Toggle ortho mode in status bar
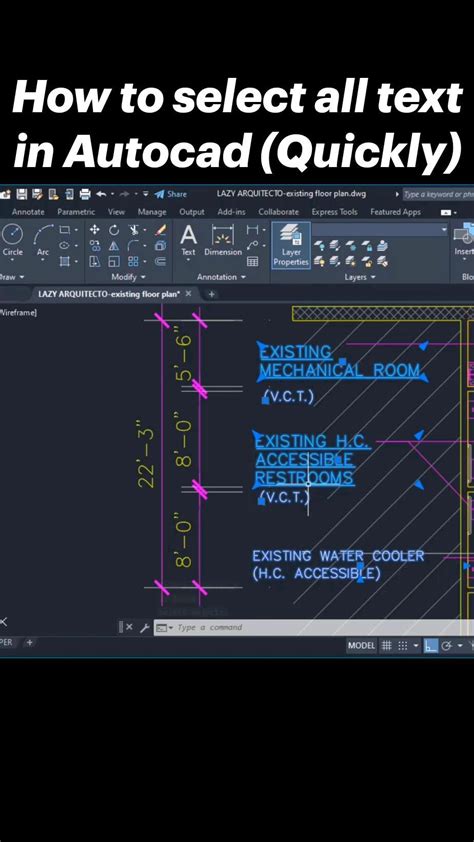This screenshot has height=842, width=474. 431,645
